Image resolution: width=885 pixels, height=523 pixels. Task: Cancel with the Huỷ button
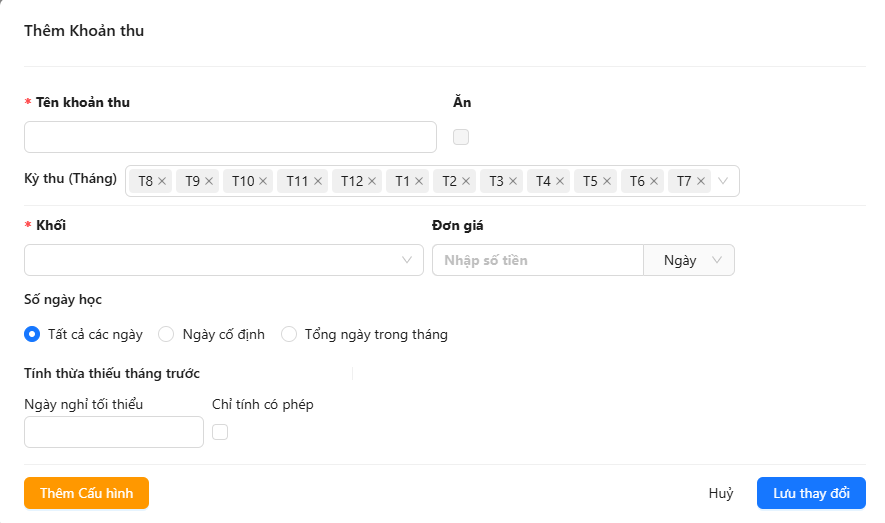721,493
